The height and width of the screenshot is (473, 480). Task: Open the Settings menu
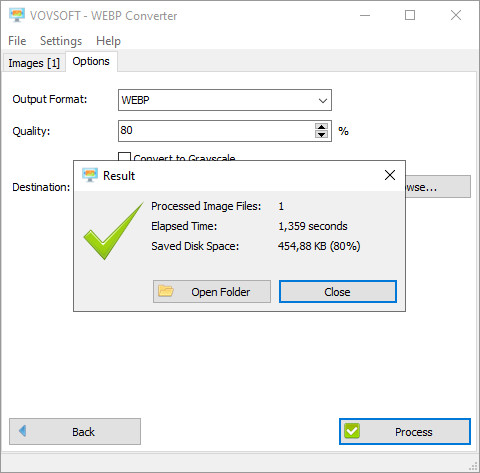pyautogui.click(x=61, y=41)
